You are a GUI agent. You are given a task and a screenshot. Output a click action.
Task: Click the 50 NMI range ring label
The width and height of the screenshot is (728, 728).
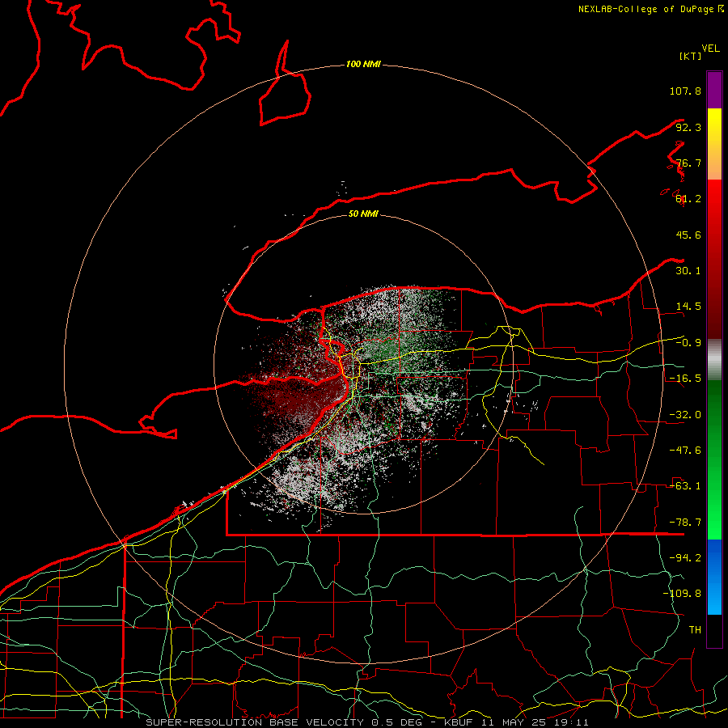pos(363,214)
